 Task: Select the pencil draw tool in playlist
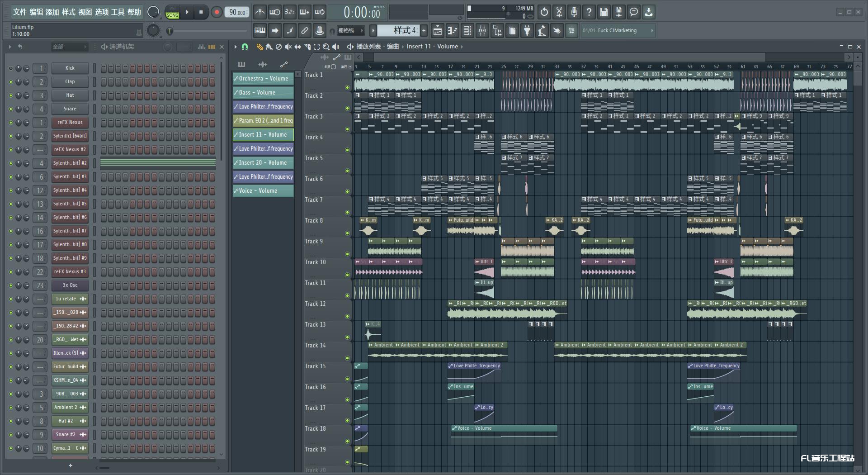pos(259,47)
